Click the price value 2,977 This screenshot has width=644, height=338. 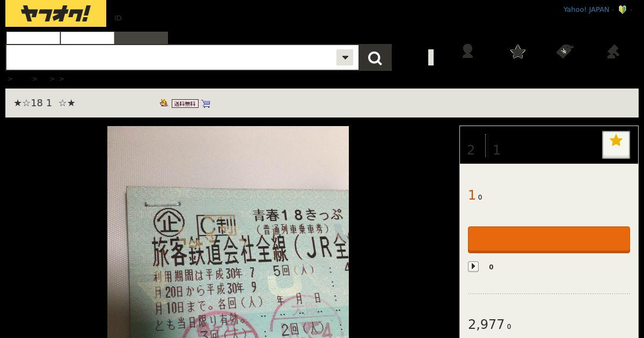click(x=486, y=325)
